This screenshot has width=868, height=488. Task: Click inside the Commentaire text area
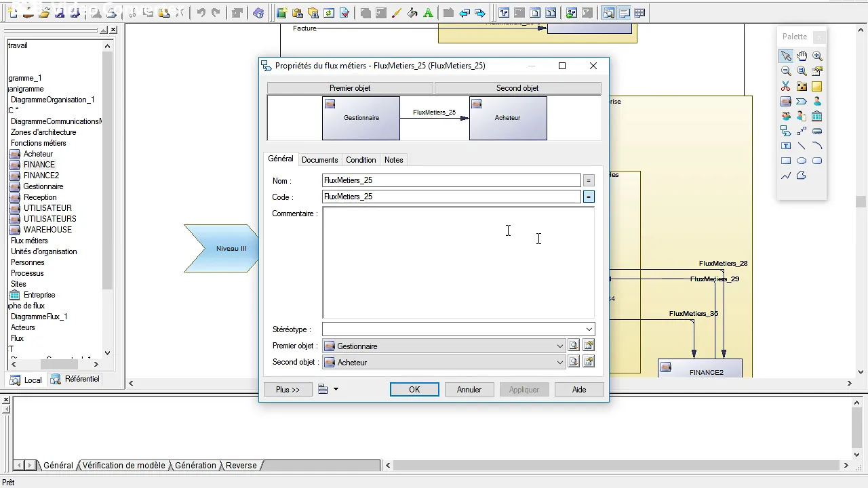tap(458, 262)
